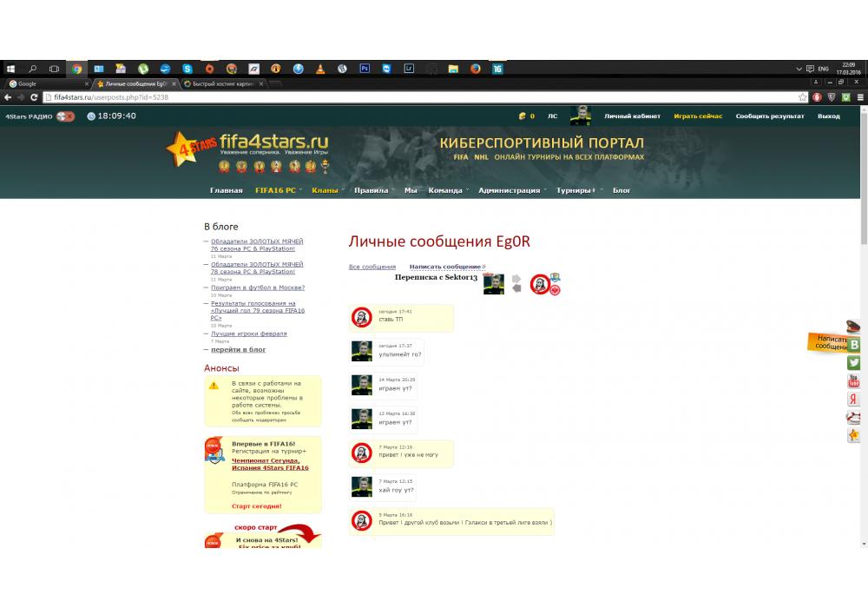
Task: Close the Личные сообщения tab
Action: [174, 84]
